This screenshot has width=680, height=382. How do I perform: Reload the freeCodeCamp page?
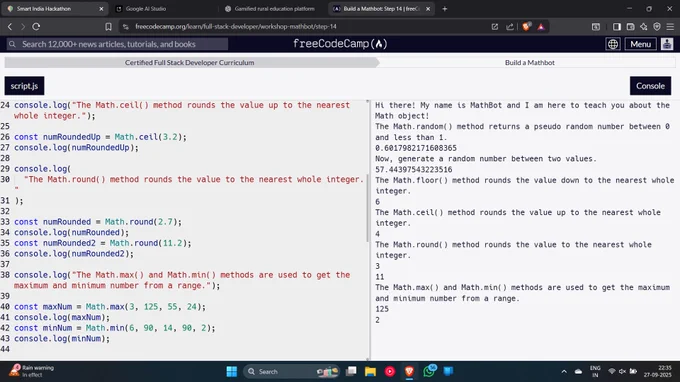36,26
